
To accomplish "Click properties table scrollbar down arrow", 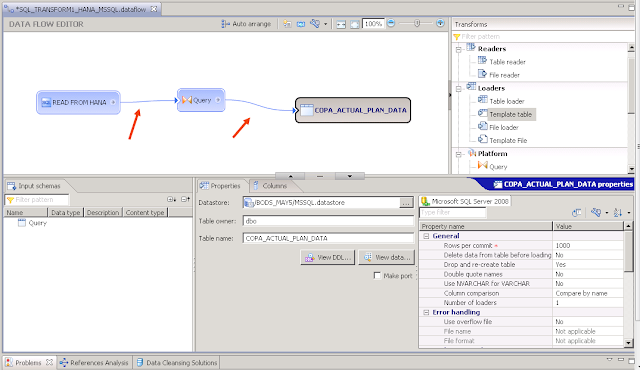I will pos(629,343).
